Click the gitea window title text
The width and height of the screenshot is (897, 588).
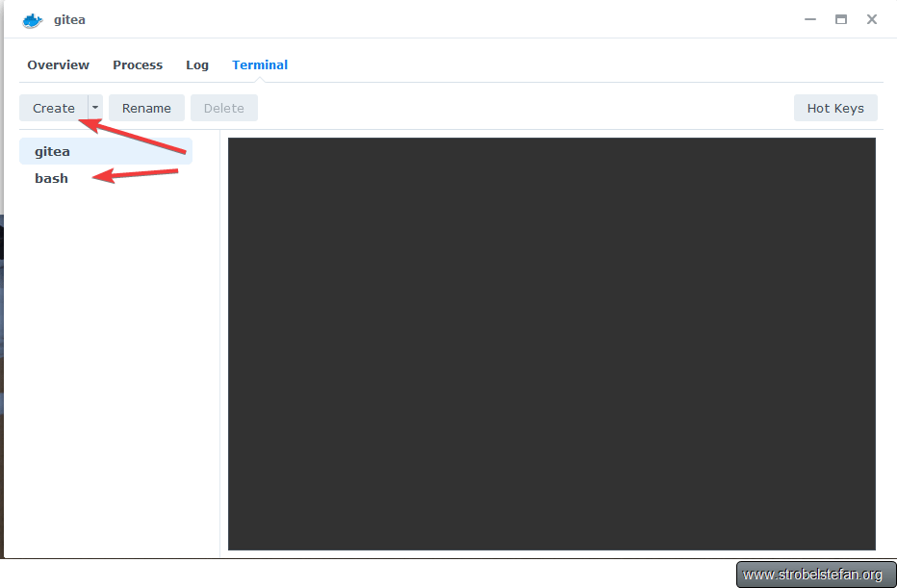(x=68, y=19)
